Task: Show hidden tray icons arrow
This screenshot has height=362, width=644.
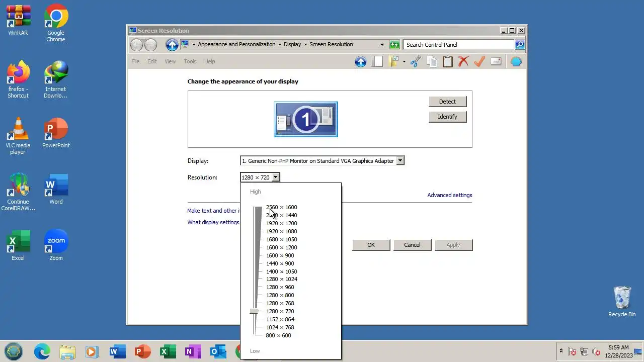Action: pos(561,351)
